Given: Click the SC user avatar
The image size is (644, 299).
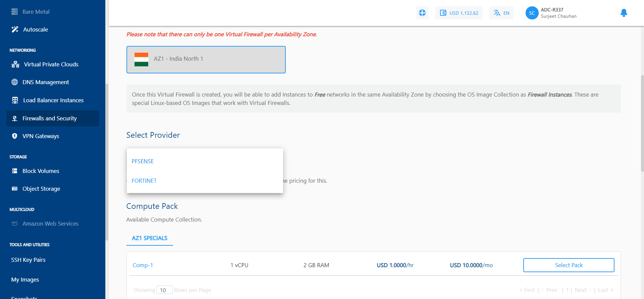Looking at the screenshot, I should click(532, 13).
